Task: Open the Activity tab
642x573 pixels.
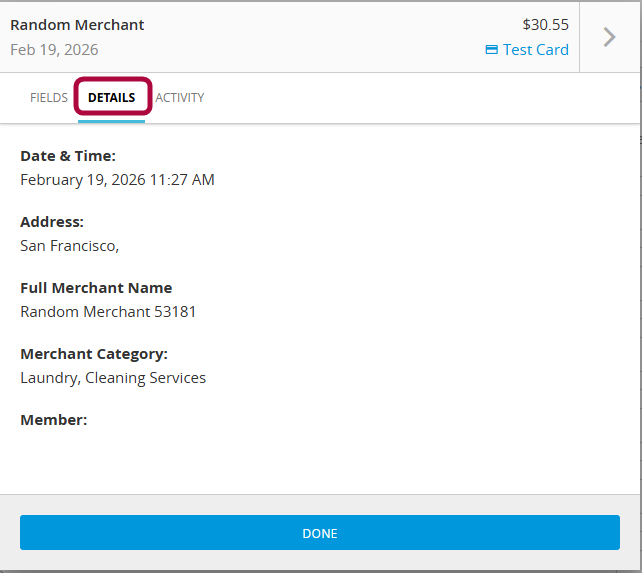Action: (180, 98)
